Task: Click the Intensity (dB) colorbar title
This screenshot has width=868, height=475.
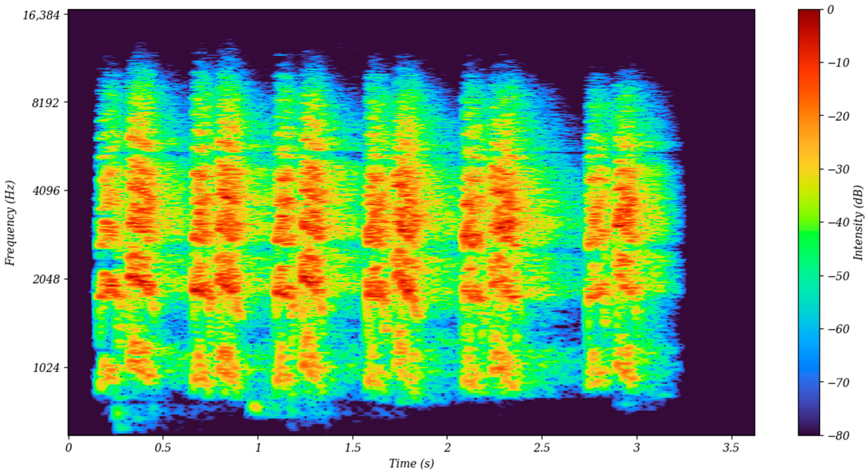Action: click(859, 223)
